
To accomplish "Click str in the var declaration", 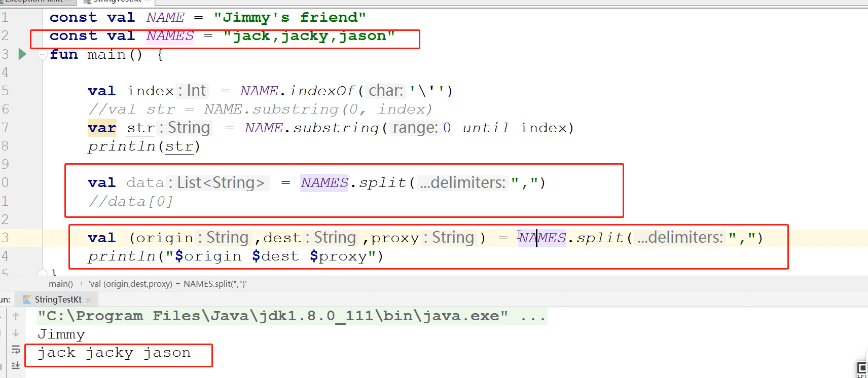I will pos(140,128).
